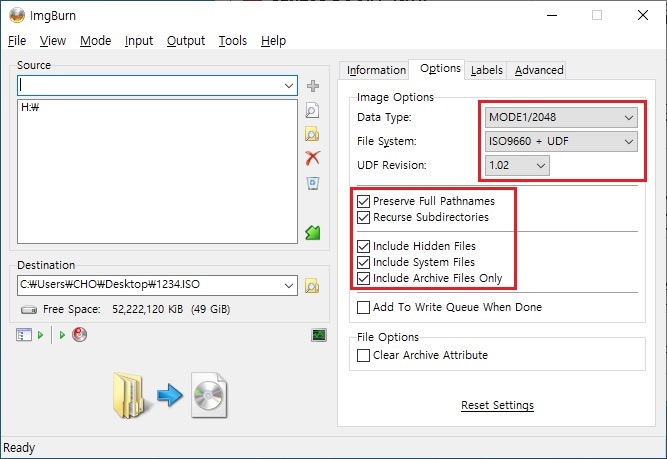Image resolution: width=667 pixels, height=459 pixels.
Task: Click the green plus add-source icon
Action: point(313,86)
